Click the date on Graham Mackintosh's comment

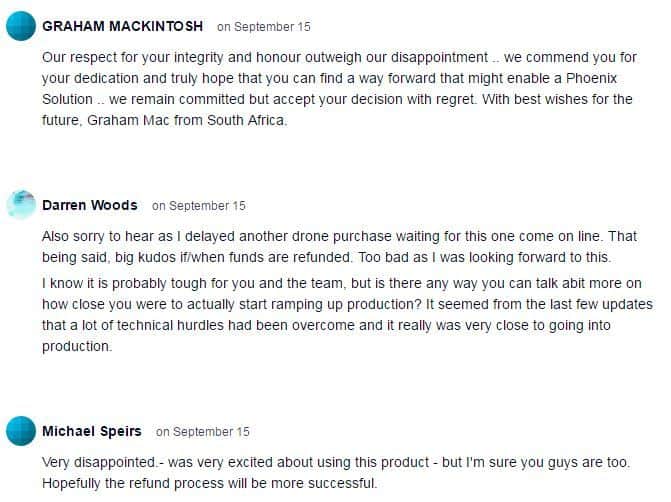click(x=266, y=26)
